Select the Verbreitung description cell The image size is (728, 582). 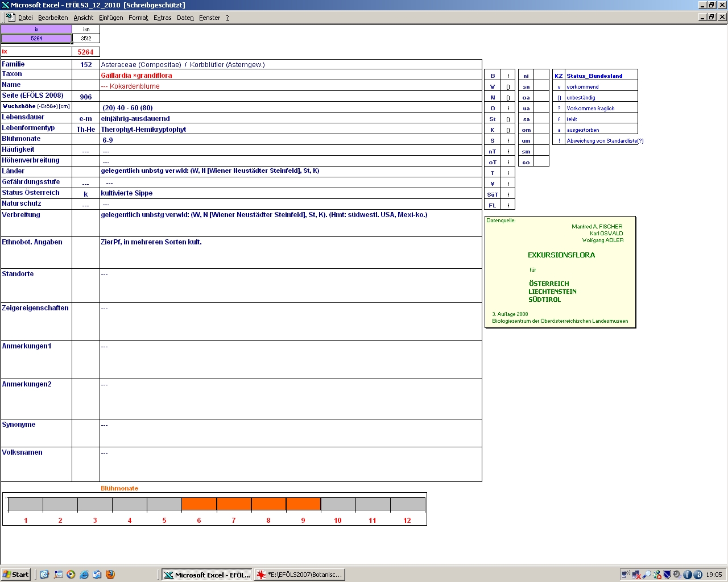(x=291, y=223)
